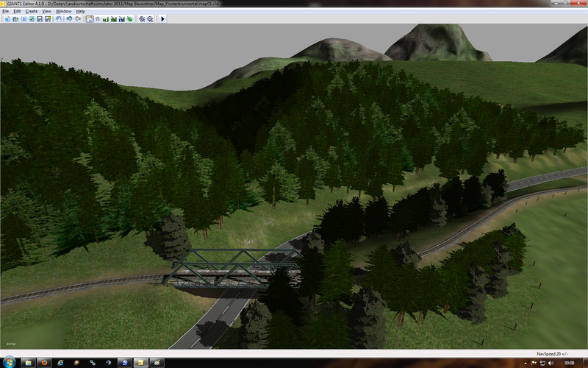Screen dimensions: 588x368
Task: Click the black Play arrow button
Action: point(162,19)
